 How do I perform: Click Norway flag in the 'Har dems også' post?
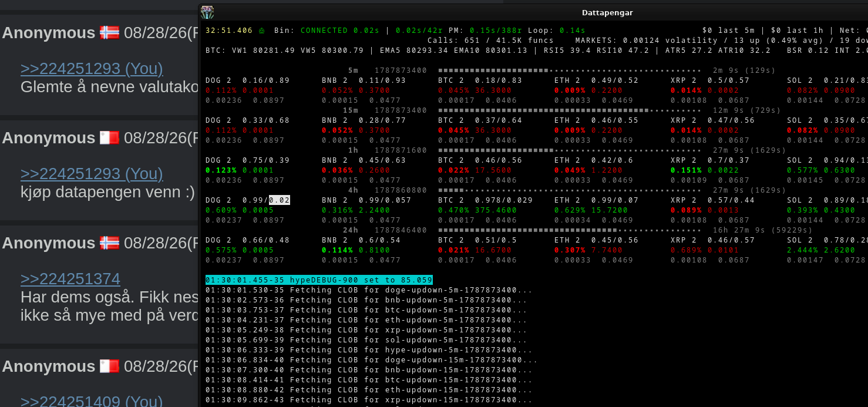110,243
